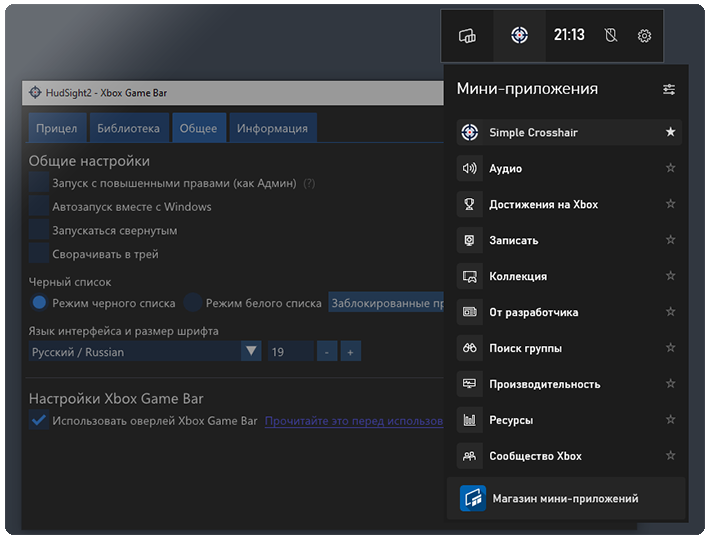This screenshot has height=540, width=710.
Task: Click the HudSight2 crosshair title bar icon
Action: coord(35,92)
